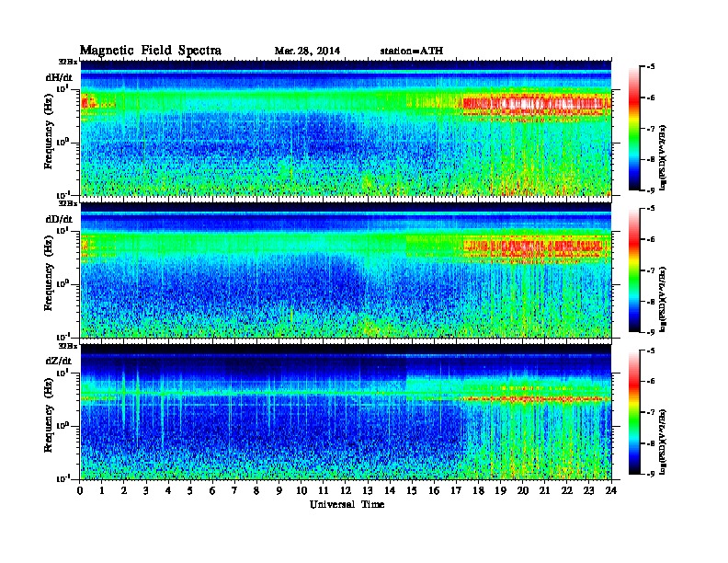Click hour 12 on the Universal Time axis
Screen dimensions: 728x563
coord(346,490)
